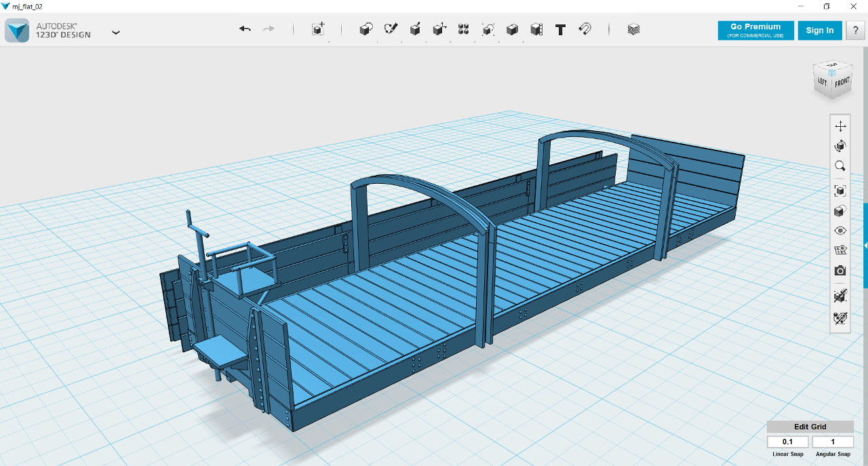868x466 pixels.
Task: Open the visual style cube icon
Action: [840, 211]
